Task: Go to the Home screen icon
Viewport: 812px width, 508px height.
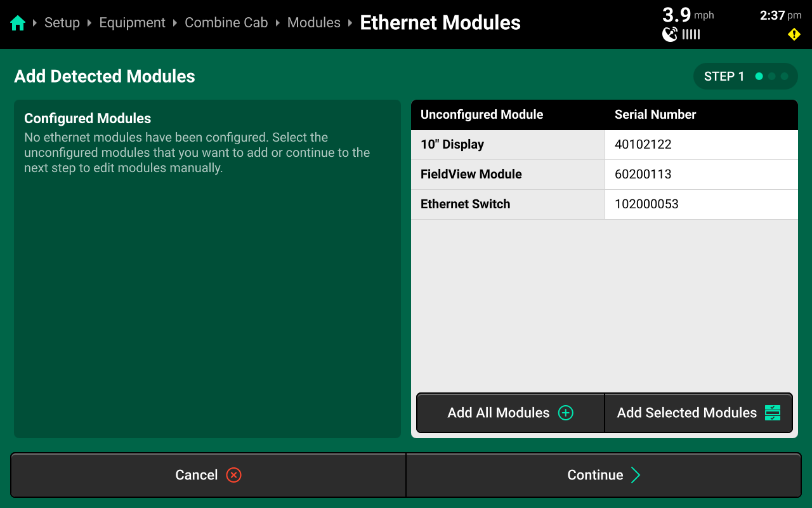Action: [18, 23]
